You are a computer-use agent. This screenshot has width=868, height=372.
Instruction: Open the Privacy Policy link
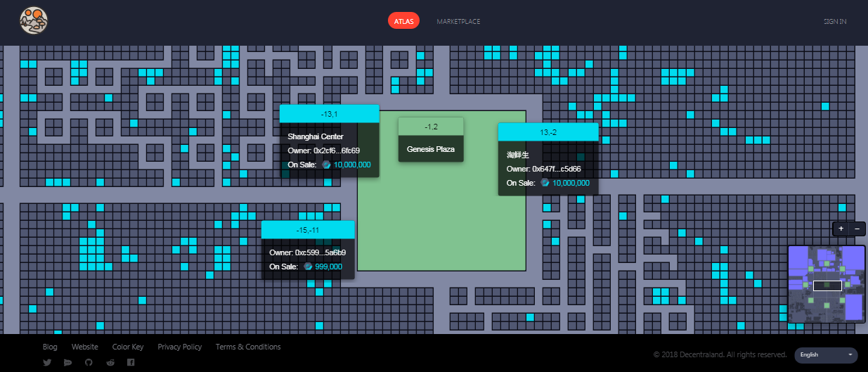click(179, 347)
